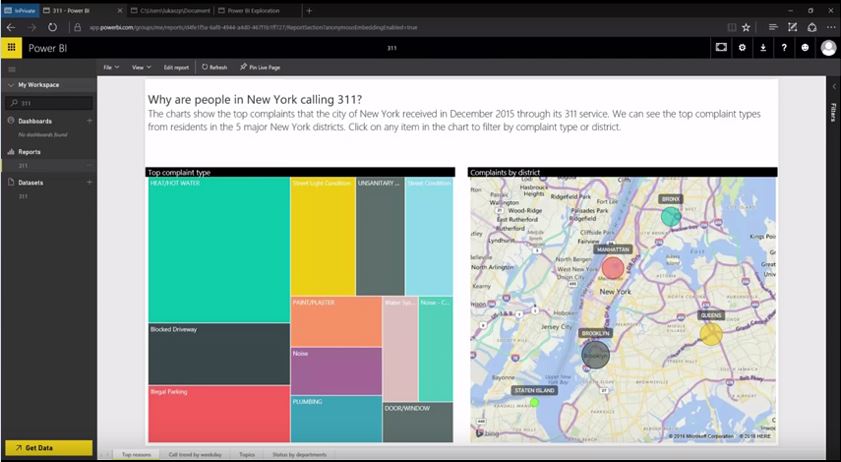Open report 311 under Reports

(x=23, y=166)
